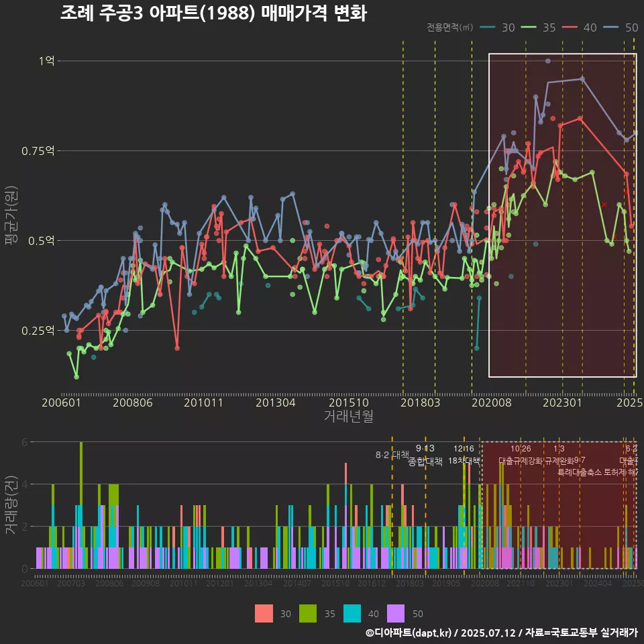
Task: Click the lone 50㎡ point on the 1억 gridline
Action: pyautogui.click(x=548, y=61)
